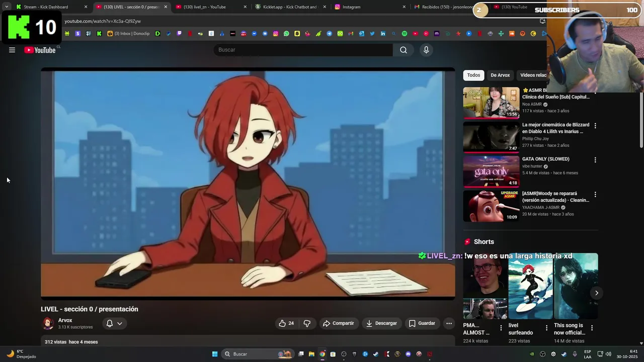Viewport: 644px width, 362px height.
Task: Open ESP LAA language indicator
Action: point(588,354)
